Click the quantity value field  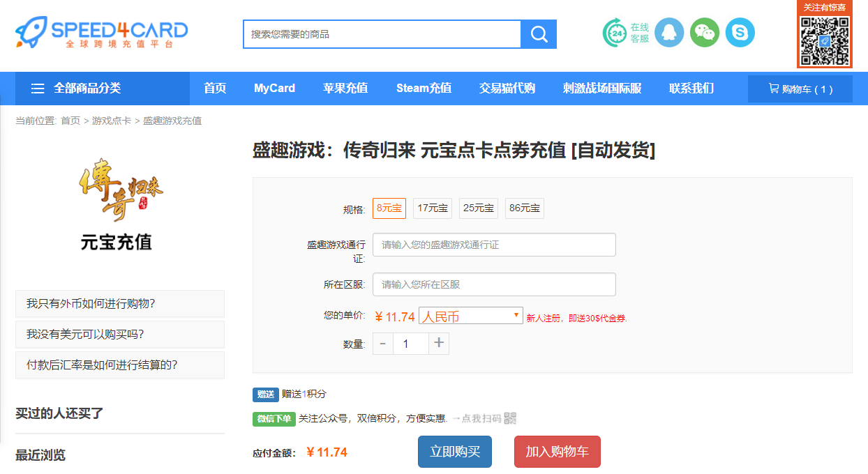pos(411,344)
